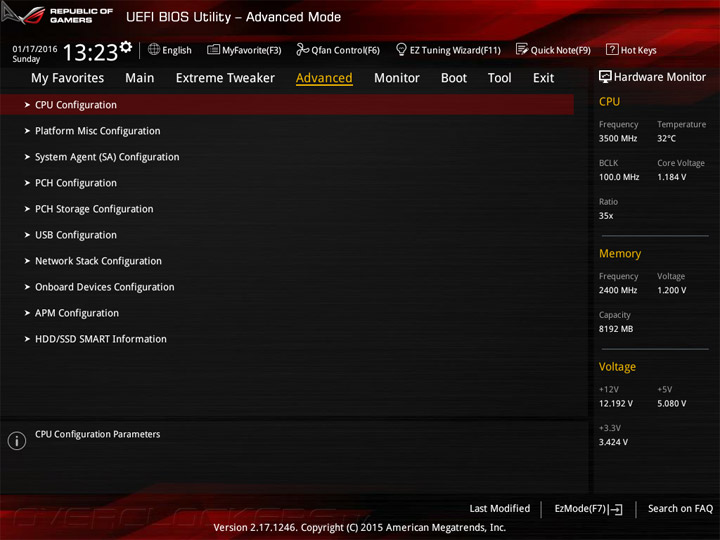Expand the Onboard Devices Configuration arrow
This screenshot has height=540, width=720.
pos(27,287)
